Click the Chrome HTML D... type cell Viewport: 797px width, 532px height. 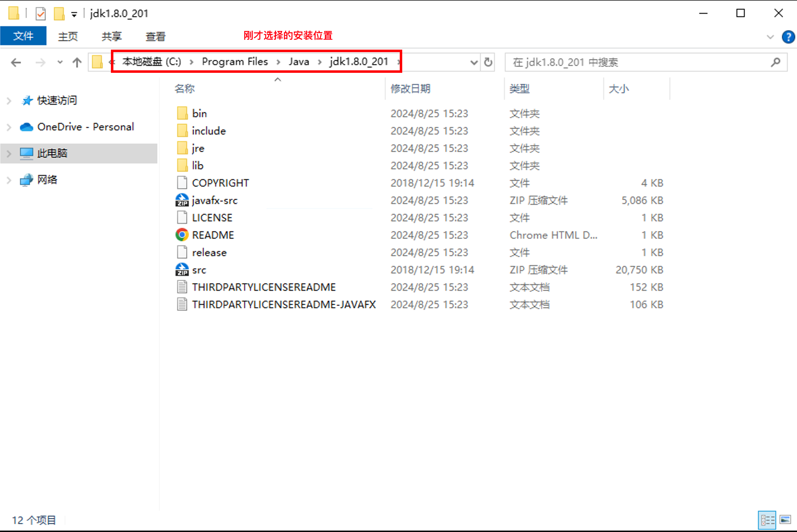coord(554,235)
